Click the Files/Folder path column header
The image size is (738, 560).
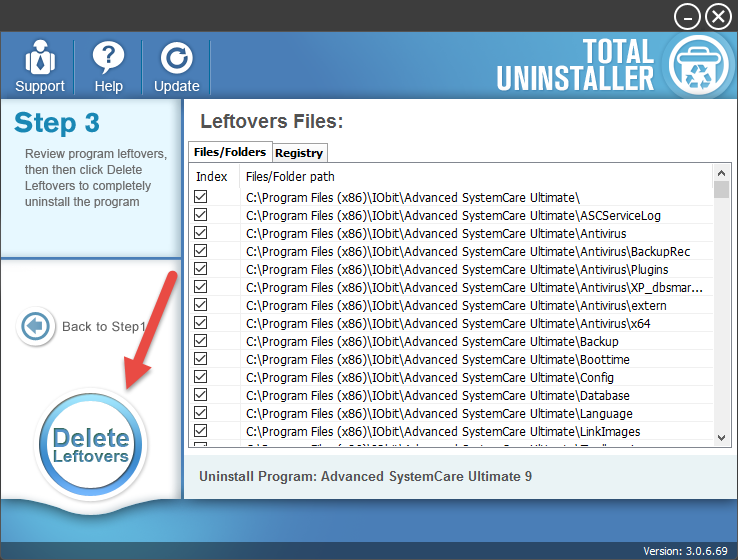pyautogui.click(x=290, y=177)
